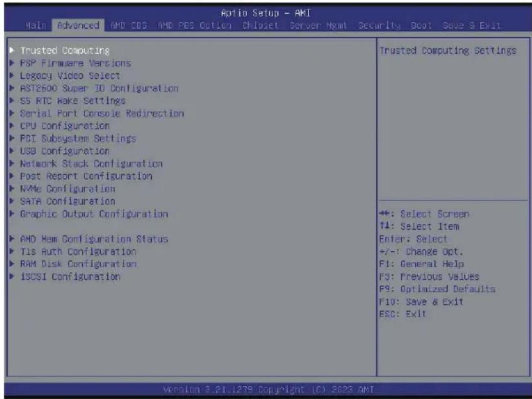532x399 pixels.
Task: Click the 'ESC: Exit' hint
Action: 402,314
